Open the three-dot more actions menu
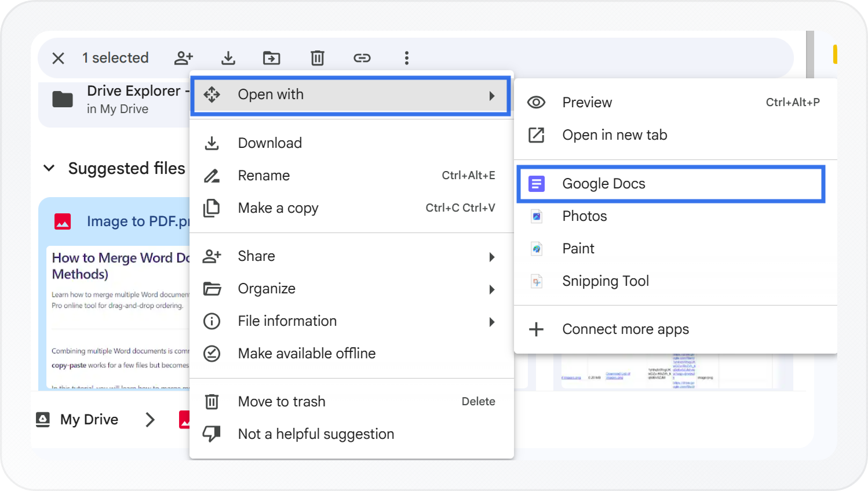Viewport: 868px width, 491px height. (x=406, y=58)
